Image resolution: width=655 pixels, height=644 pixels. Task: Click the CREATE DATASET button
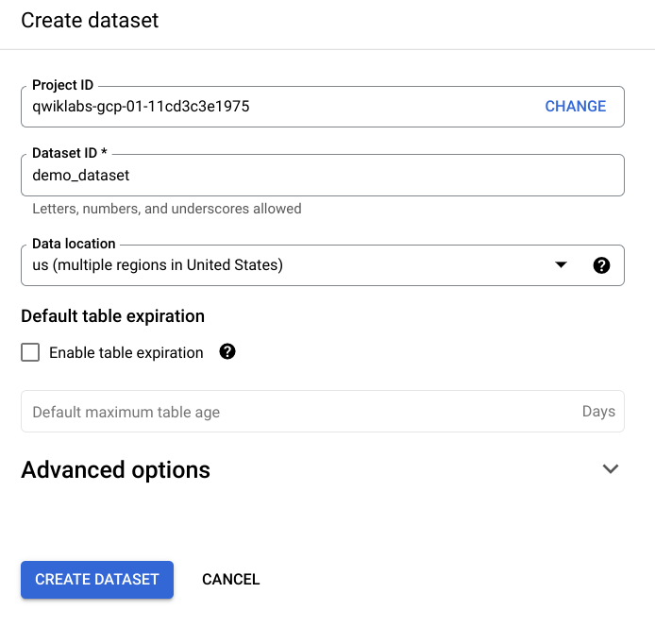tap(97, 580)
